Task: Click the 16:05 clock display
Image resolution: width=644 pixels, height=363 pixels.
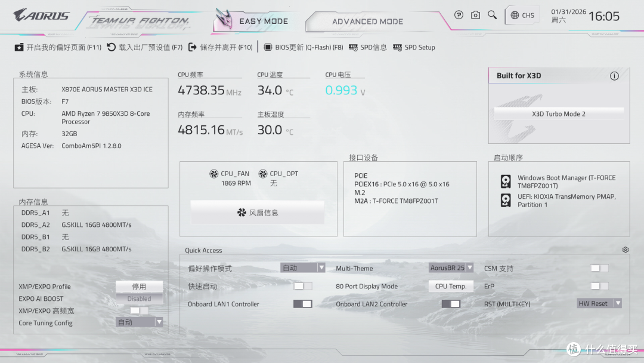Action: pos(603,16)
